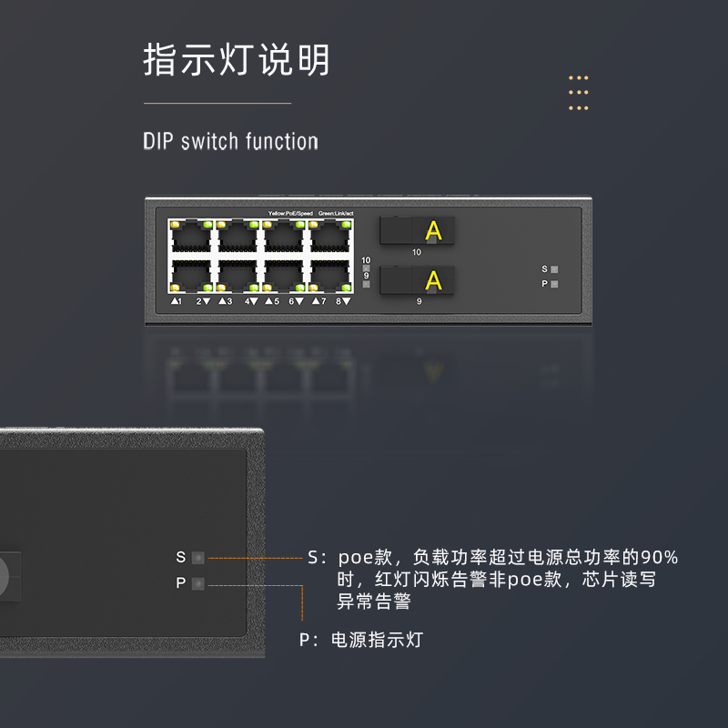Click the port 4 down-arrow label

[251, 301]
